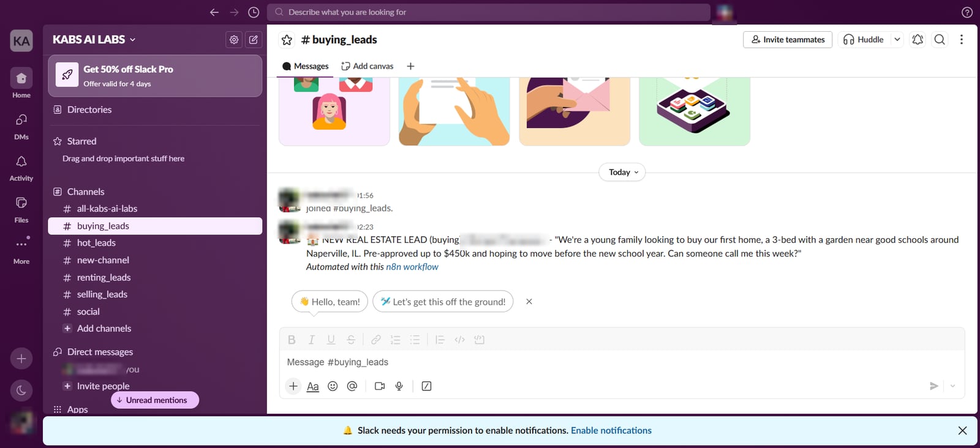Open the Add canvas tab
Screen dimensions: 980x448
pos(367,66)
